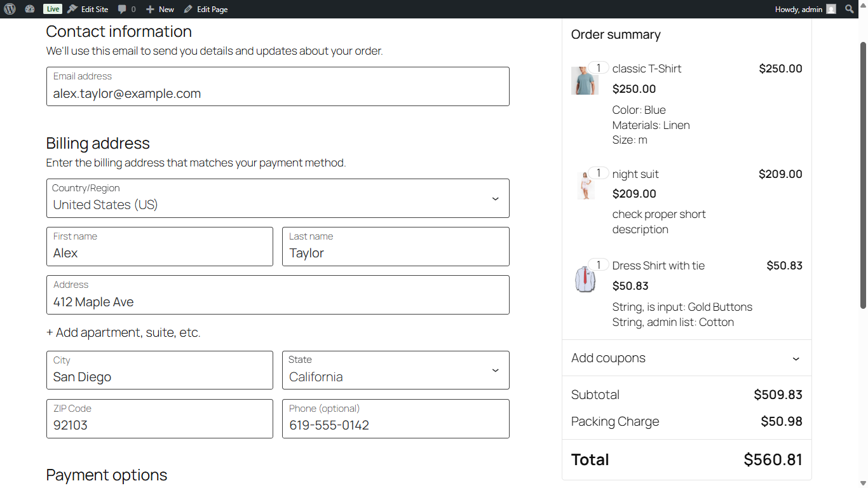Click the comments bubble icon

123,9
